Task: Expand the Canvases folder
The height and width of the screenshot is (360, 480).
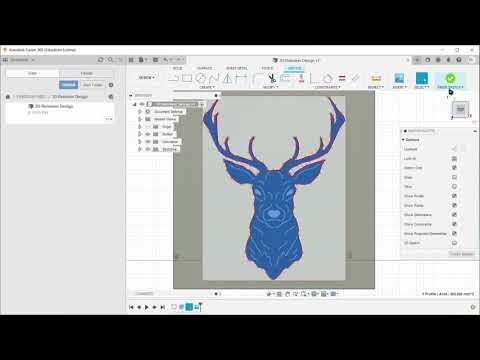Action: click(x=140, y=142)
